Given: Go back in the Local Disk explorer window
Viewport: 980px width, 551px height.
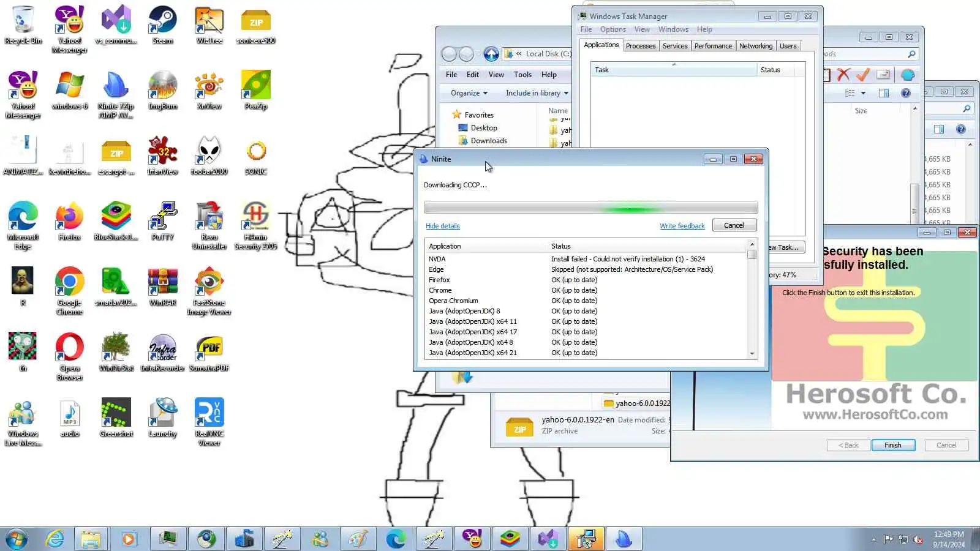Looking at the screenshot, I should [449, 54].
